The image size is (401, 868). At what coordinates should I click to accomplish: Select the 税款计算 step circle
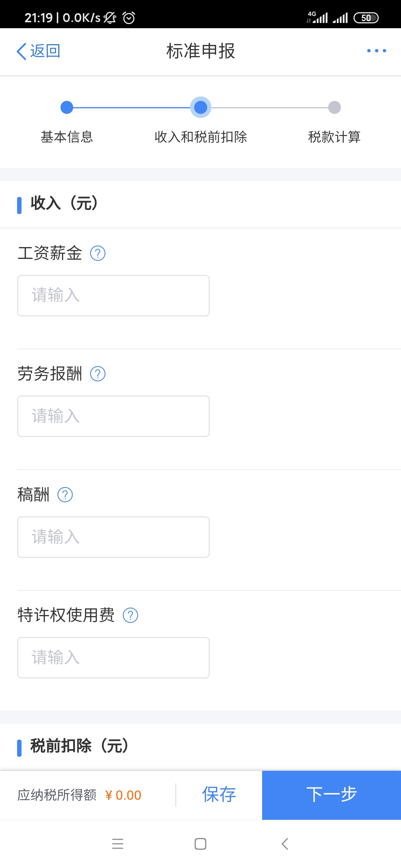pyautogui.click(x=335, y=107)
